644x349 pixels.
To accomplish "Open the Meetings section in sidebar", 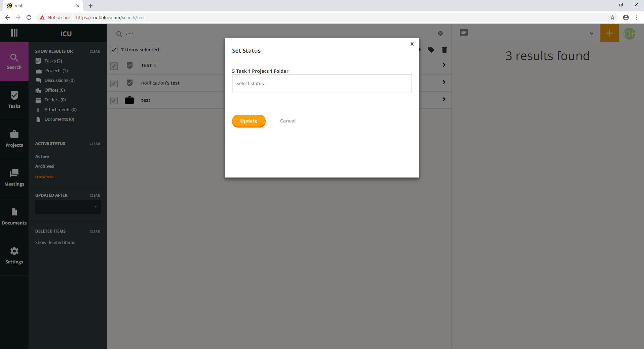I will pyautogui.click(x=14, y=178).
